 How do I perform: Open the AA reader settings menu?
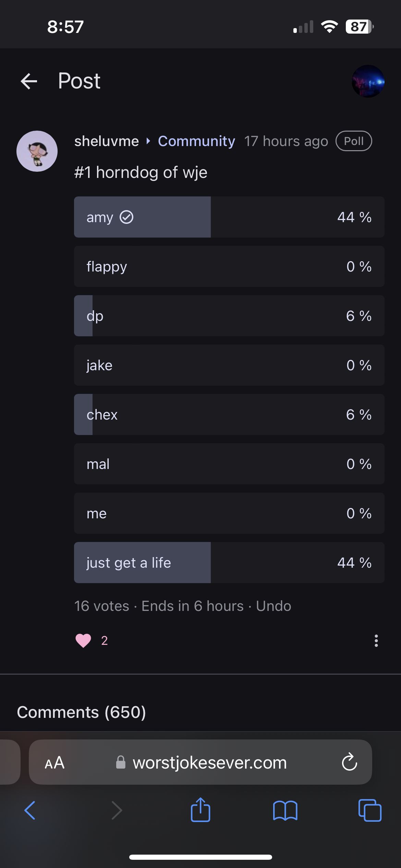point(55,763)
